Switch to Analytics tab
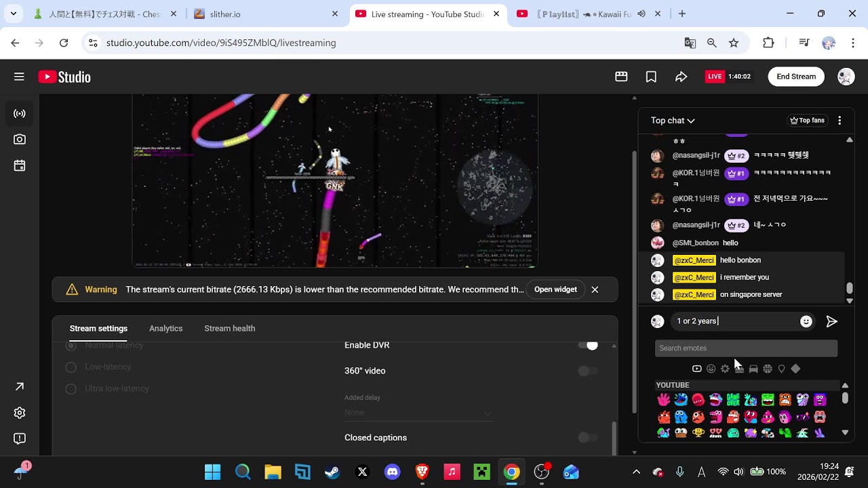The height and width of the screenshot is (488, 868). click(165, 329)
